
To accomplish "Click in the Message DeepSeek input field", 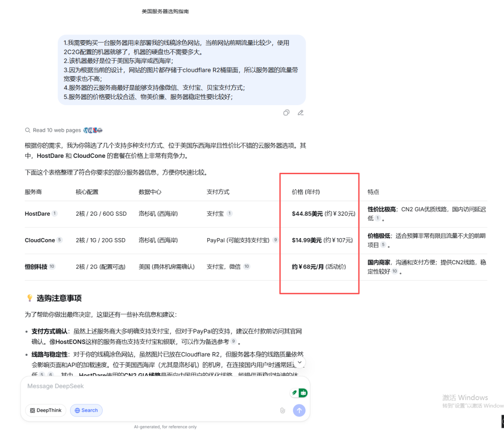I will 154,387.
